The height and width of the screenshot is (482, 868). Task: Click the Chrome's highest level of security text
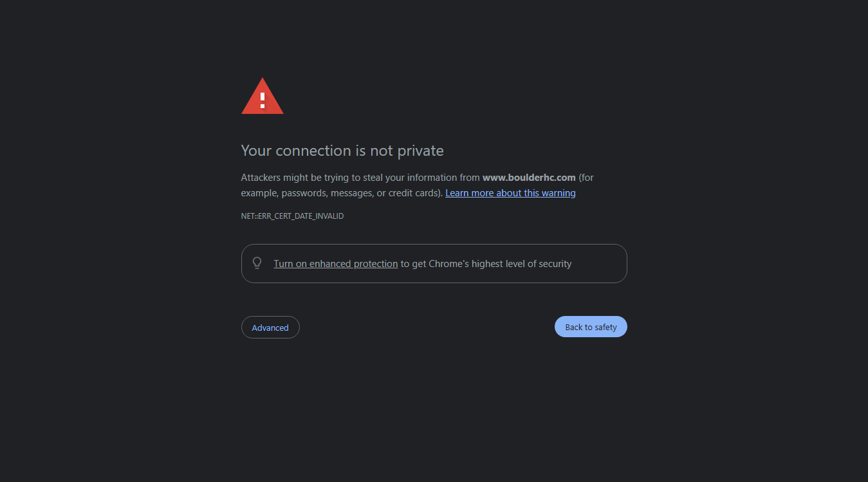click(500, 264)
